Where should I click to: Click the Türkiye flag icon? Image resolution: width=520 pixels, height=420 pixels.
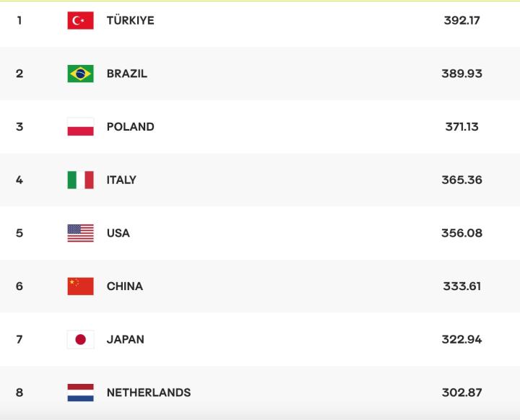(x=80, y=21)
